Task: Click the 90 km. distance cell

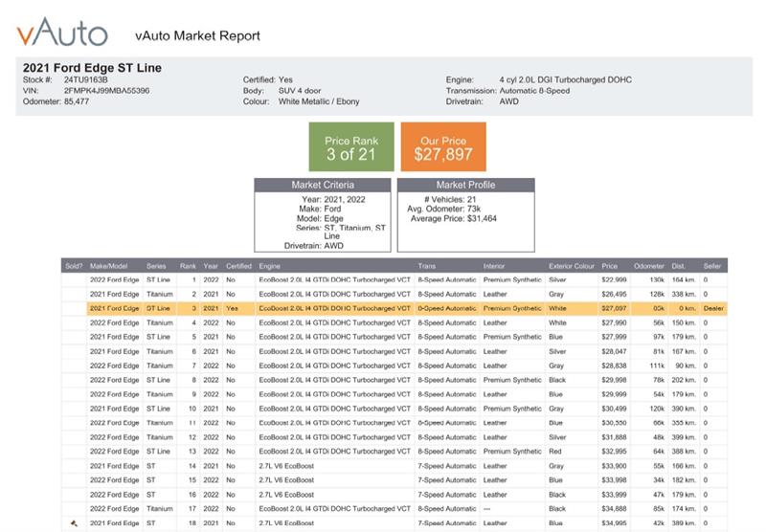Action: (685, 366)
